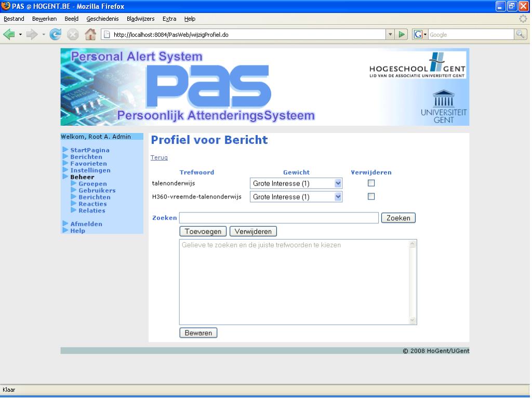The image size is (532, 399).
Task: Click the trefwoorden results text area
Action: click(x=295, y=282)
